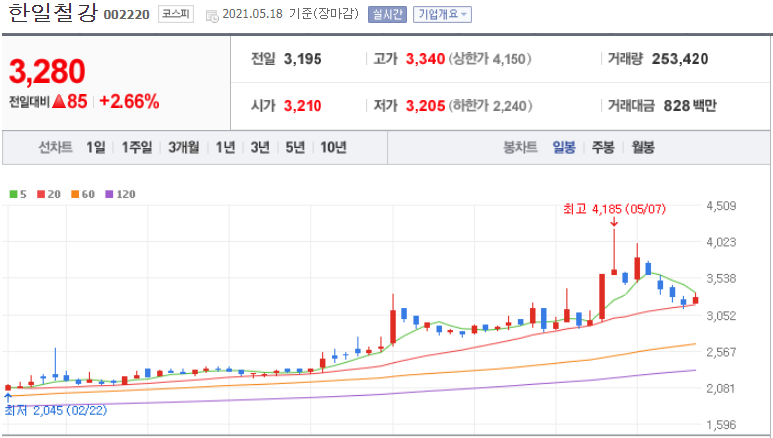Screen dimensions: 773x438
Task: Click the 하한가 2,240 lower limit text
Action: point(490,106)
